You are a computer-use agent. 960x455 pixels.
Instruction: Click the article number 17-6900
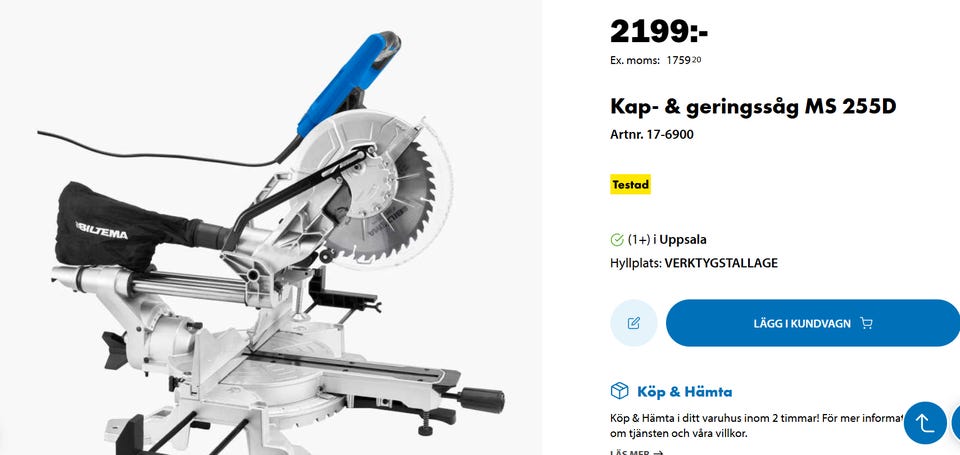652,135
